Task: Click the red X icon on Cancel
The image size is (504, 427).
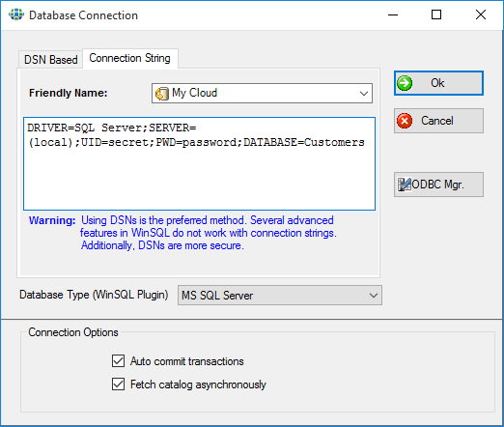Action: tap(405, 121)
